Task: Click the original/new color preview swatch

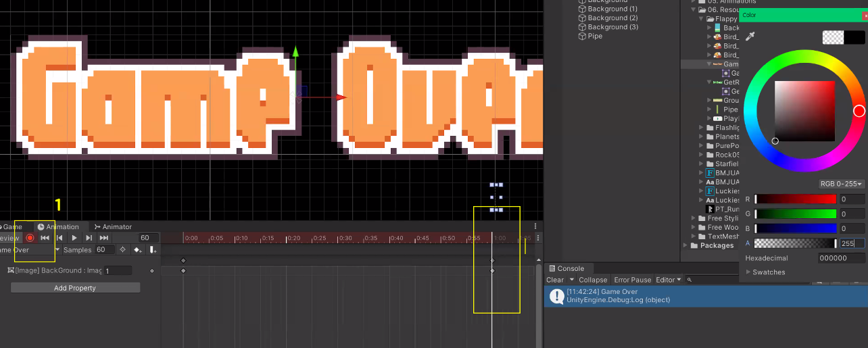Action: (x=843, y=37)
